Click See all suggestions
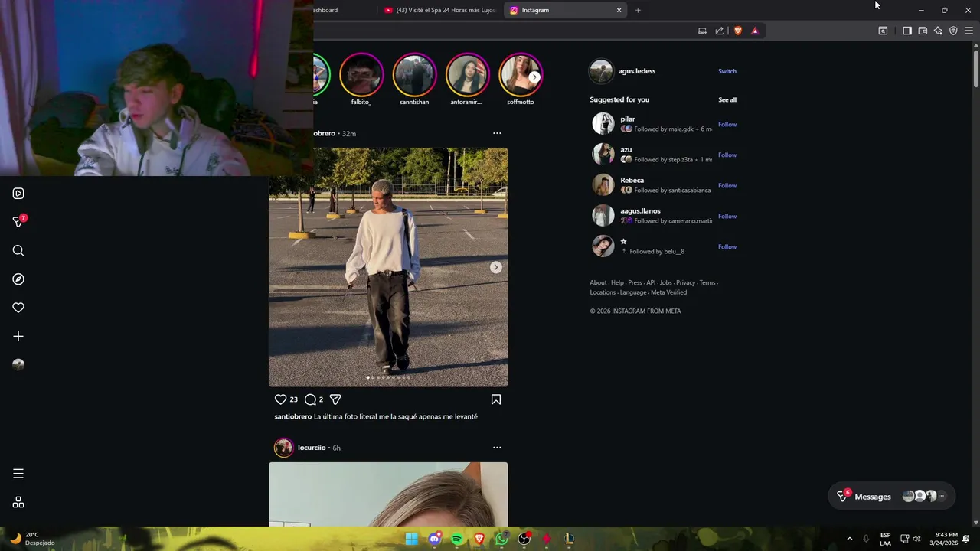980x551 pixels. (727, 99)
